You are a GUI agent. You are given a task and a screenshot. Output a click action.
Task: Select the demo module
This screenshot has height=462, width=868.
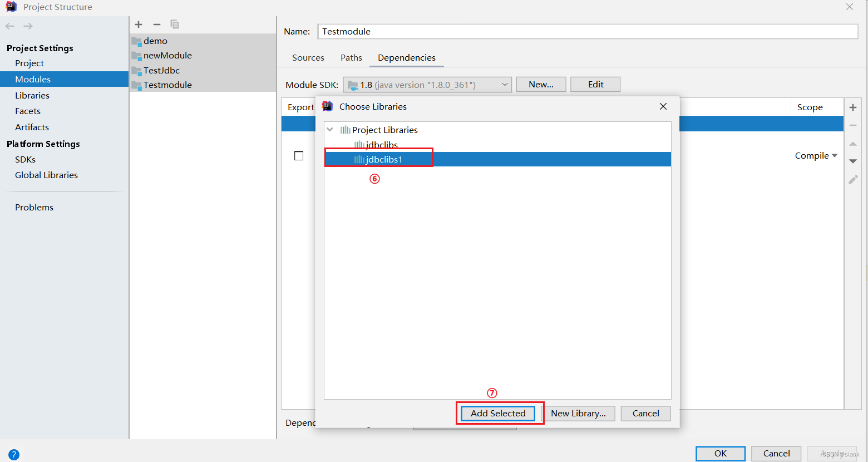coord(203,41)
